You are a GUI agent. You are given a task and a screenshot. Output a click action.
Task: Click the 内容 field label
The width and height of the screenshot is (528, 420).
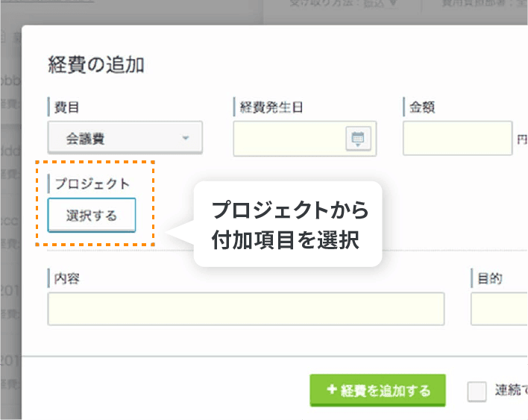[67, 278]
